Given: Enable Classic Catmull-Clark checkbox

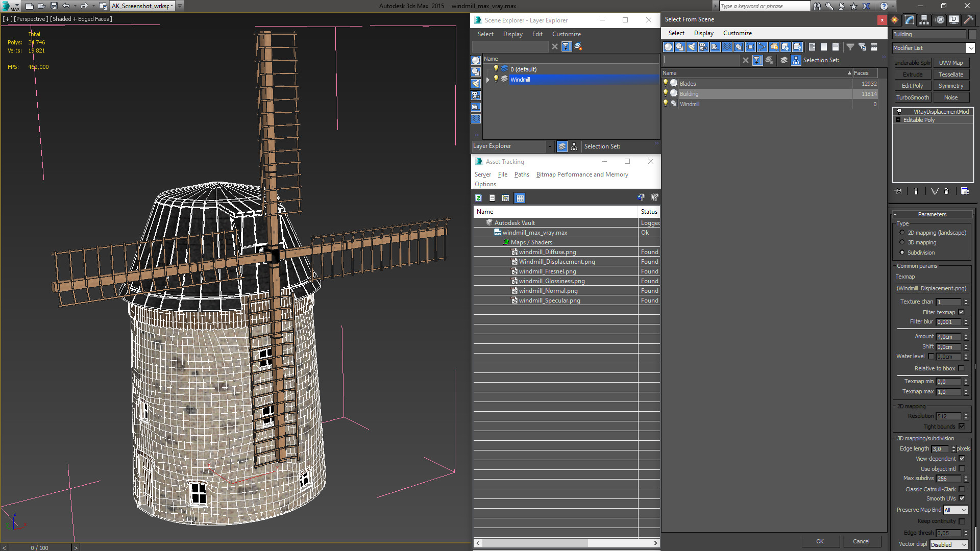Looking at the screenshot, I should (x=962, y=489).
